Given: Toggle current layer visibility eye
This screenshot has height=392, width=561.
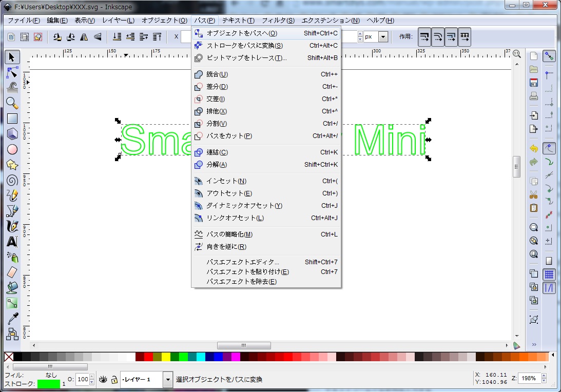Looking at the screenshot, I should click(103, 380).
